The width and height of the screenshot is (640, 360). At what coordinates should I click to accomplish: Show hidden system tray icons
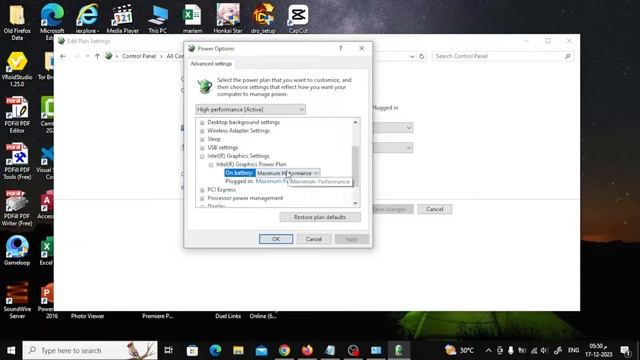(488, 350)
